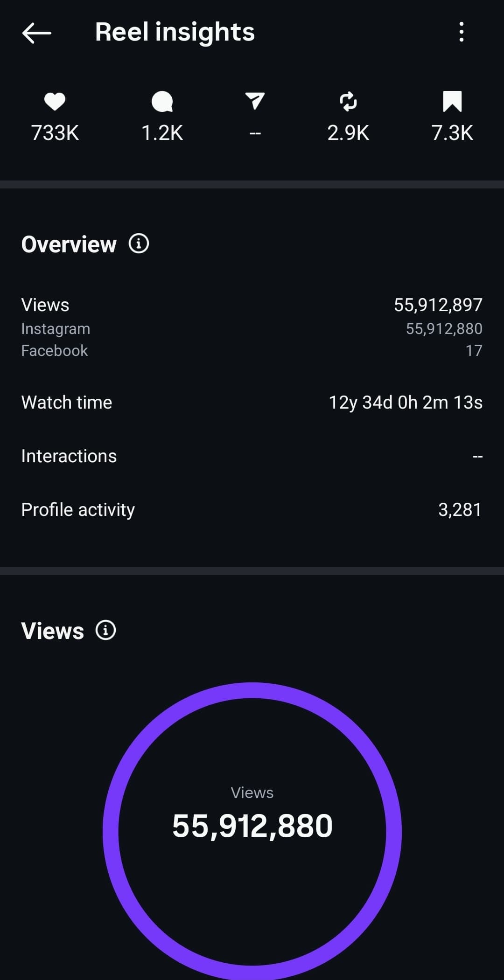Click the total Views row value 55,912,897

[x=438, y=305]
